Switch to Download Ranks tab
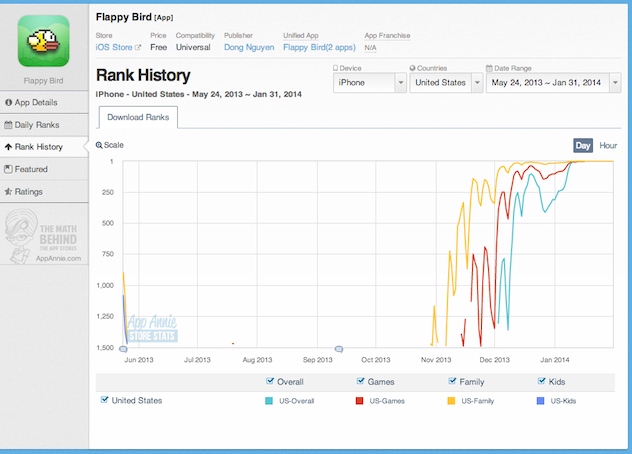This screenshot has width=632, height=454. [x=138, y=117]
